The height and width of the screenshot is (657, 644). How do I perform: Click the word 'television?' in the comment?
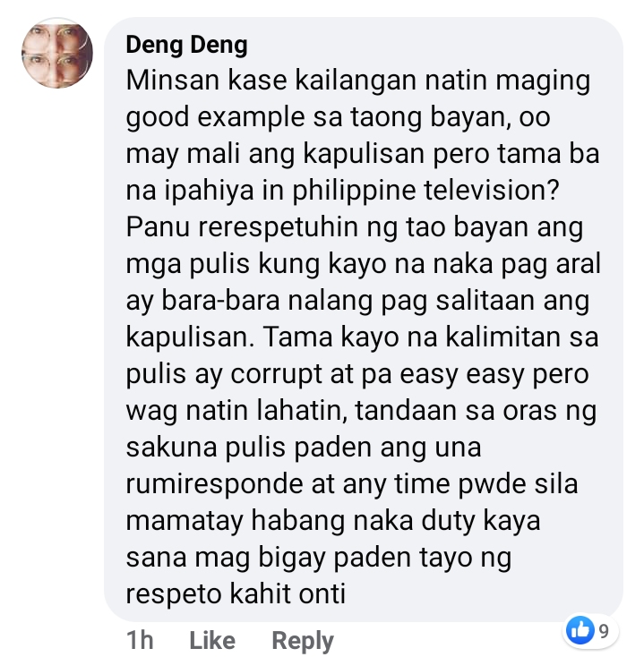coord(492,190)
